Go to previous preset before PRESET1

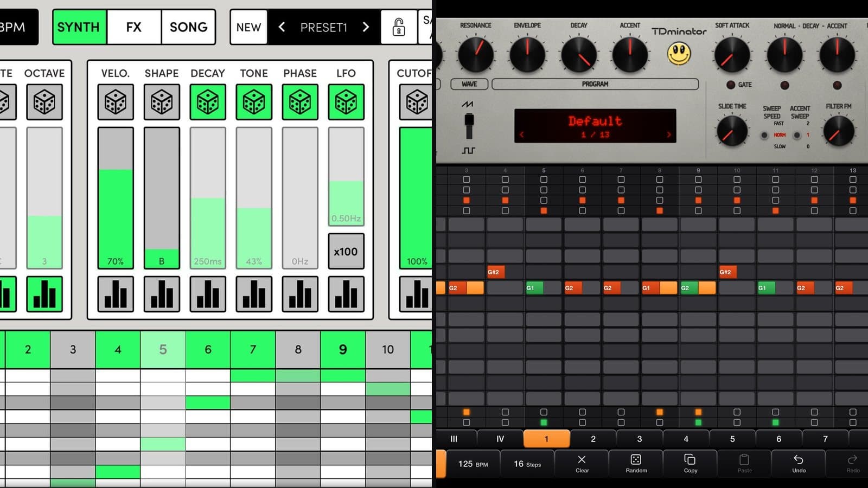(x=282, y=27)
